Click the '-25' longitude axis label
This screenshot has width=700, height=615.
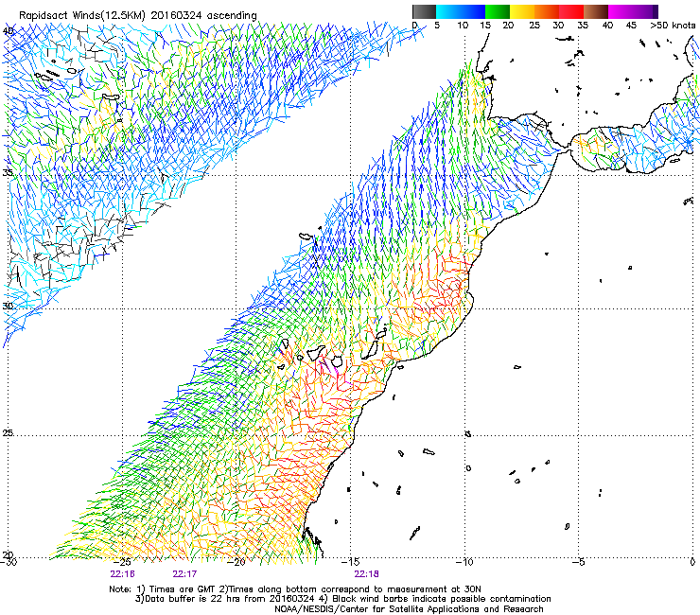point(122,562)
